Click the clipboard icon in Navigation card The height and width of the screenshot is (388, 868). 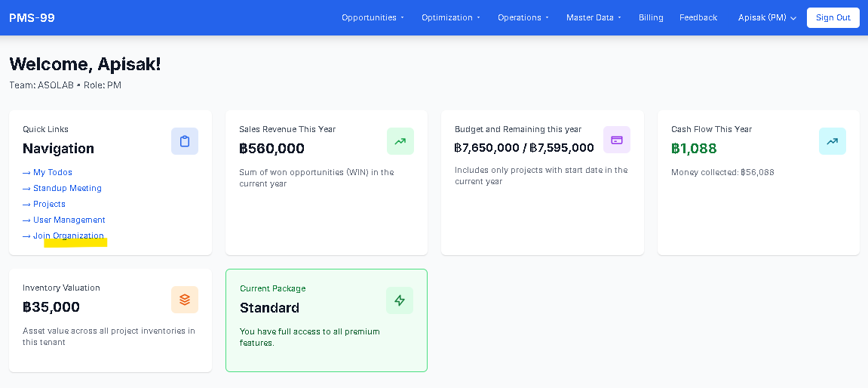tap(184, 141)
